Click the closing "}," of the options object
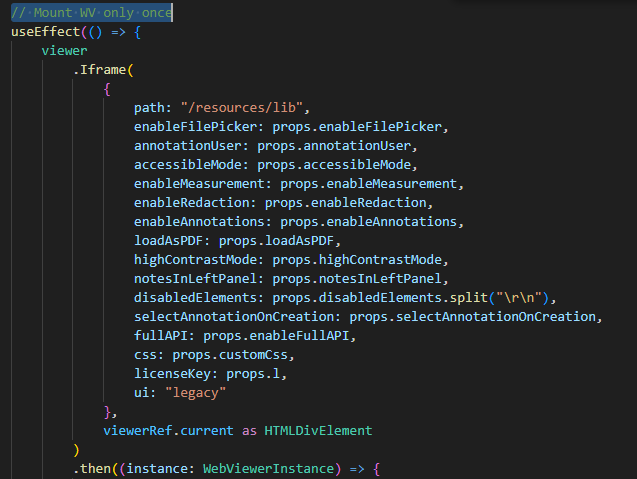The width and height of the screenshot is (637, 479). point(110,412)
